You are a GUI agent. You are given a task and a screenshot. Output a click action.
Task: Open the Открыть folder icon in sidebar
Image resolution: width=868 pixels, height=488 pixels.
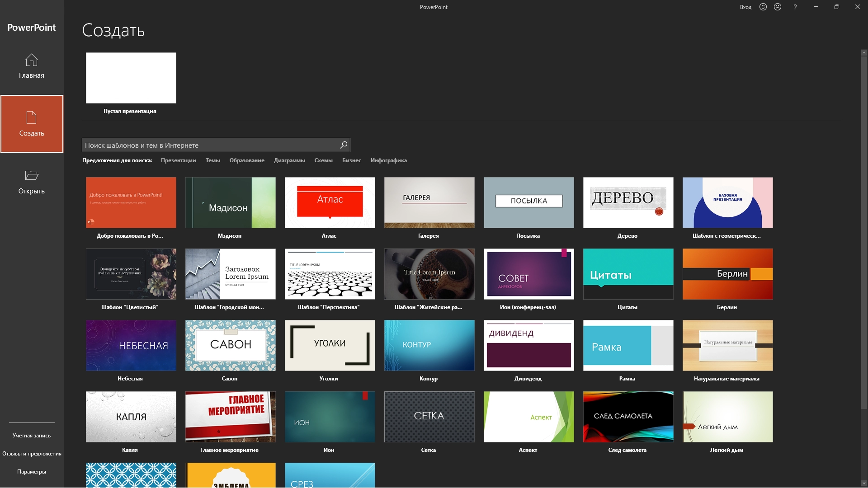[x=31, y=175]
